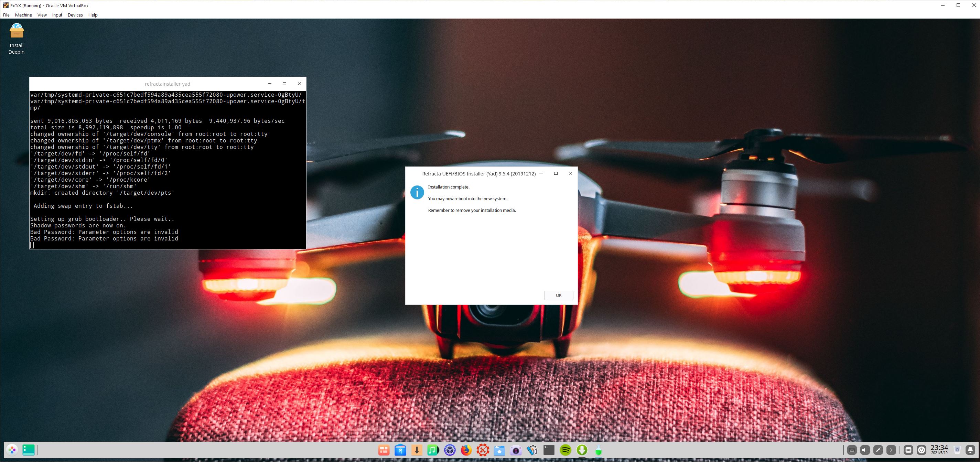The image size is (980, 462).
Task: Minimize the Refracta Installer dialog
Action: pyautogui.click(x=541, y=173)
